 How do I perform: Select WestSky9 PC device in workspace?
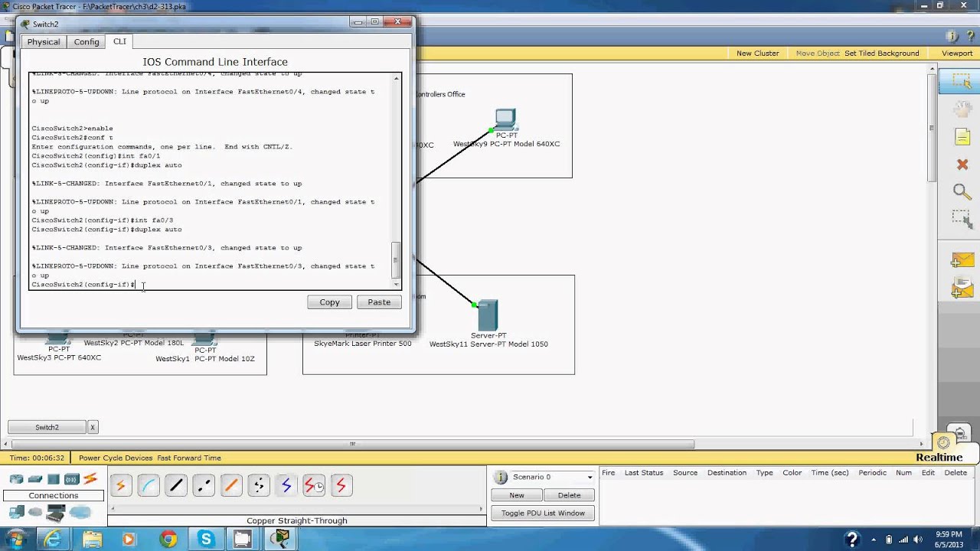(x=505, y=119)
